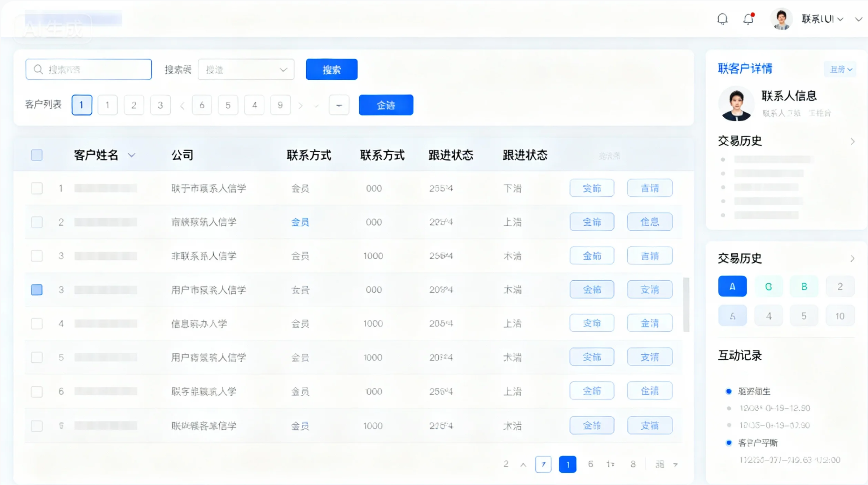
Task: Switch to the A tab in 交易历史
Action: pos(732,286)
